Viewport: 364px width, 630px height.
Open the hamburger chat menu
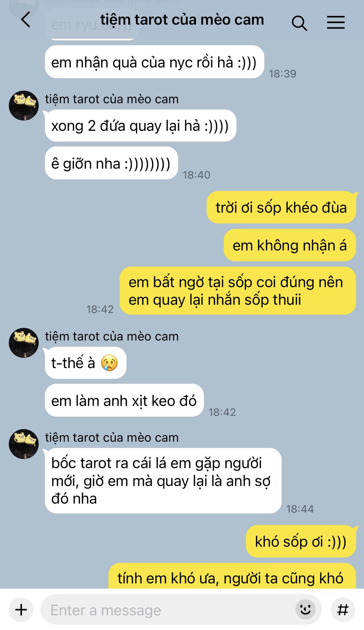tap(336, 22)
